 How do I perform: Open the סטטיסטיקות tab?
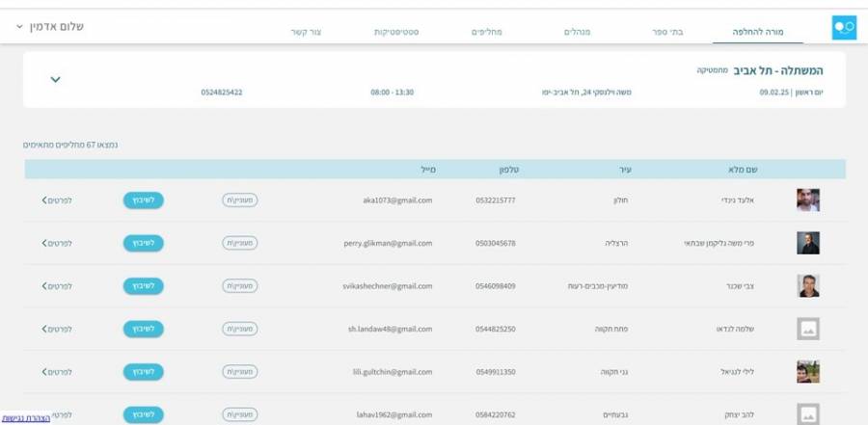[x=395, y=32]
